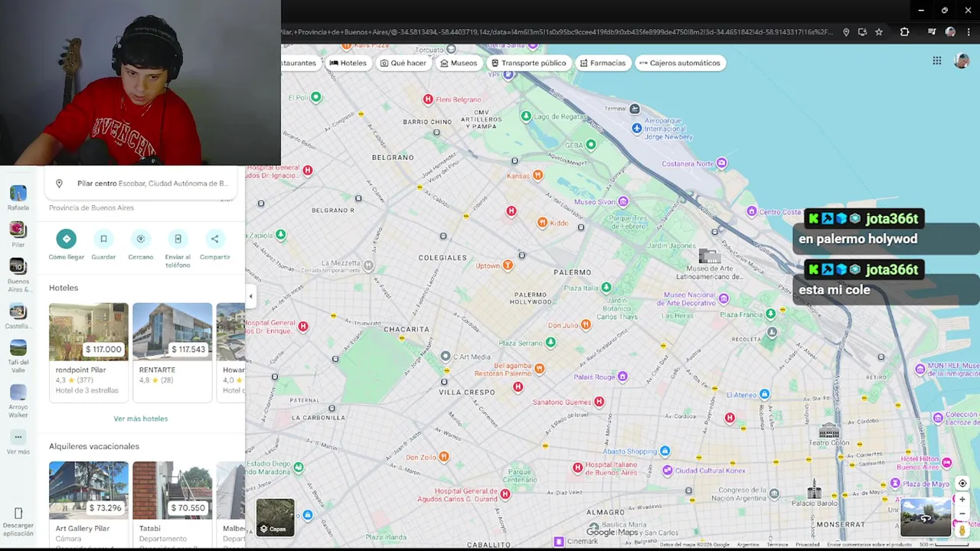This screenshot has width=980, height=551.
Task: Click the CHACARITA neighborhood label
Action: click(407, 329)
